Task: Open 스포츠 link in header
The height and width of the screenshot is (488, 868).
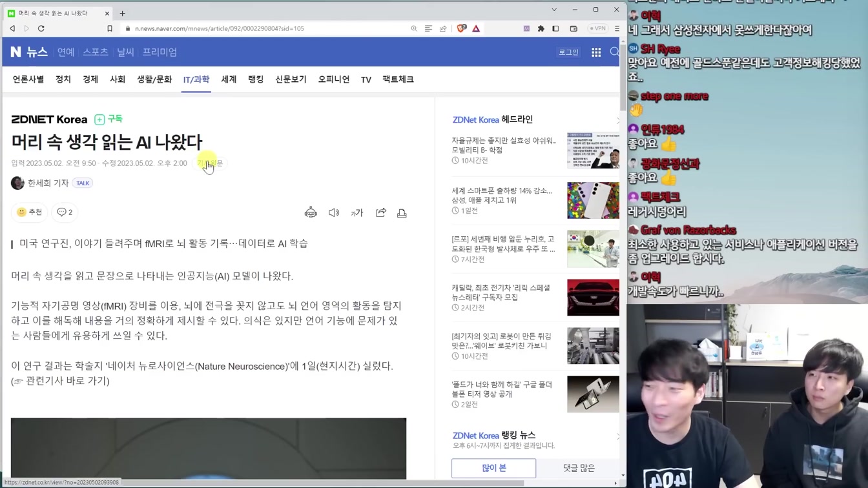Action: tap(96, 52)
